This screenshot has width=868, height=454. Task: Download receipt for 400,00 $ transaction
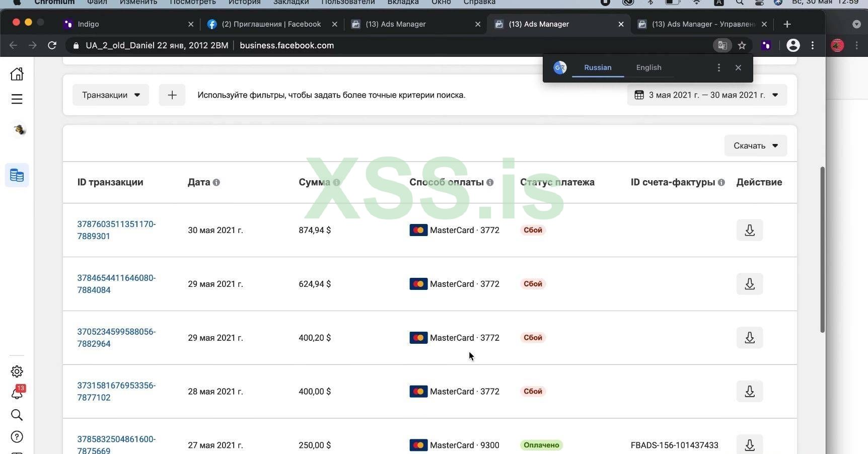(x=750, y=392)
